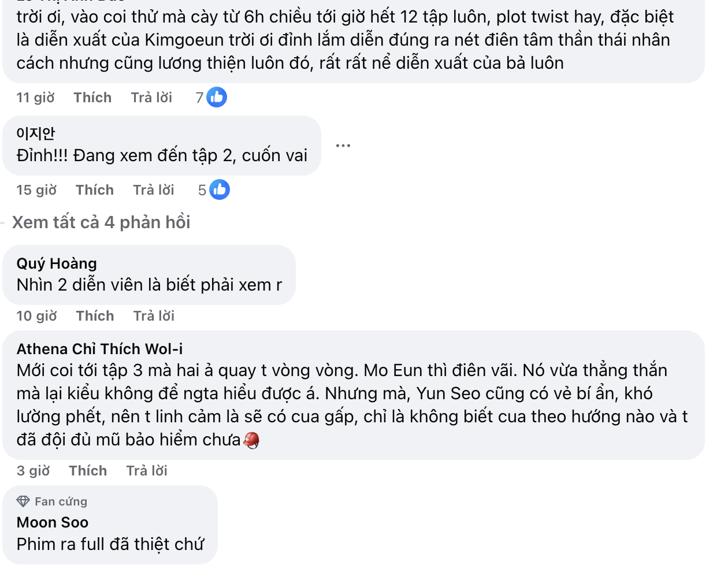This screenshot has height=565, width=728.
Task: Click the '15 giờ' timestamp link
Action: [x=36, y=189]
